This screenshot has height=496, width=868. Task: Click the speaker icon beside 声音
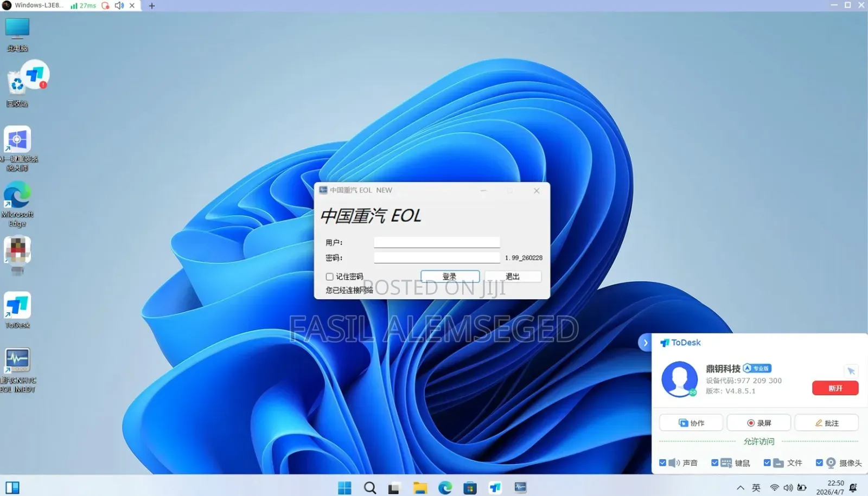[674, 463]
